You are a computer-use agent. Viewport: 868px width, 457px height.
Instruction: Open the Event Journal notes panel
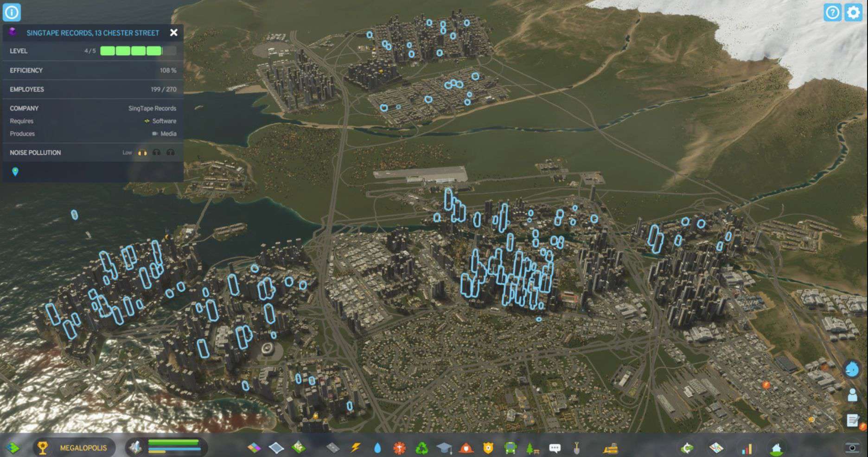point(852,421)
